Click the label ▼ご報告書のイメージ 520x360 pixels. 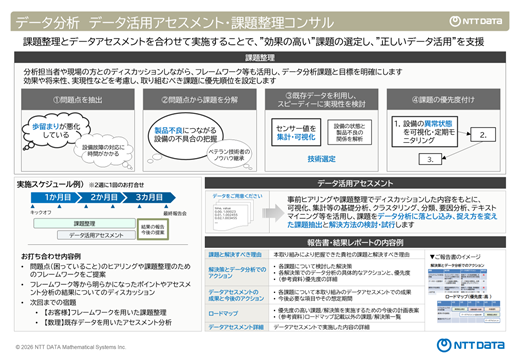click(455, 257)
